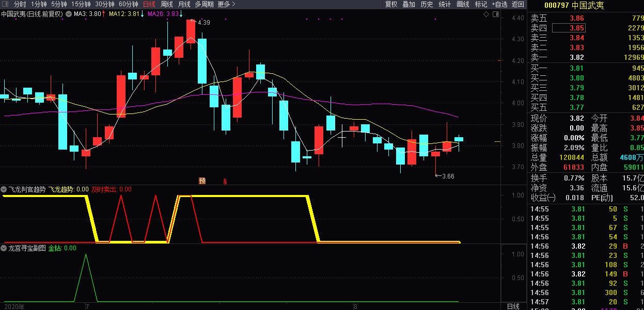Click the 总量 120844 value
Viewport: 644px width, 310px height.
point(571,157)
